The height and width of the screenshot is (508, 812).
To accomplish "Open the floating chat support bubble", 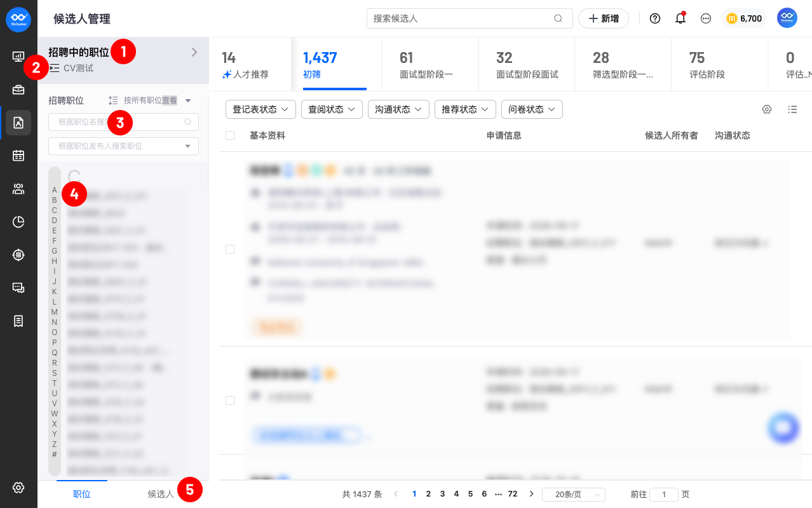I will click(x=783, y=427).
